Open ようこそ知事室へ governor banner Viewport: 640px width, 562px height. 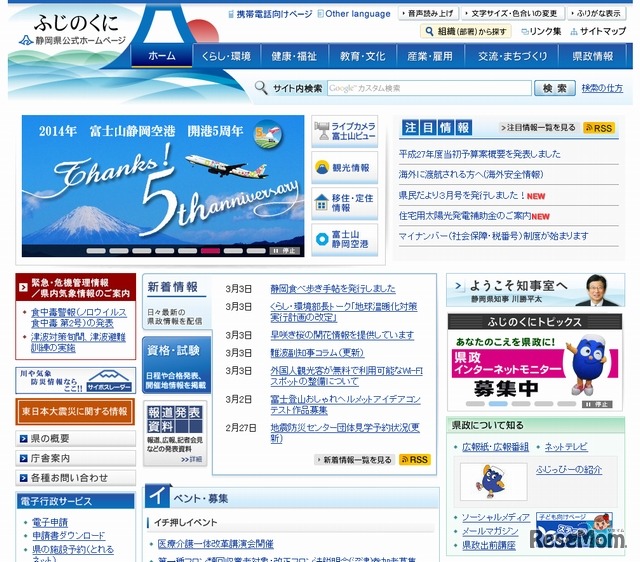(x=536, y=290)
